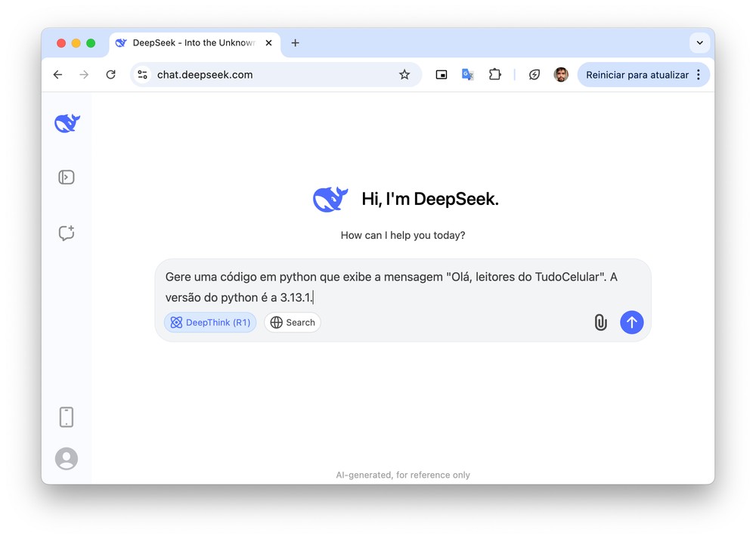Send the message with the blue arrow button
This screenshot has width=756, height=539.
tap(631, 322)
